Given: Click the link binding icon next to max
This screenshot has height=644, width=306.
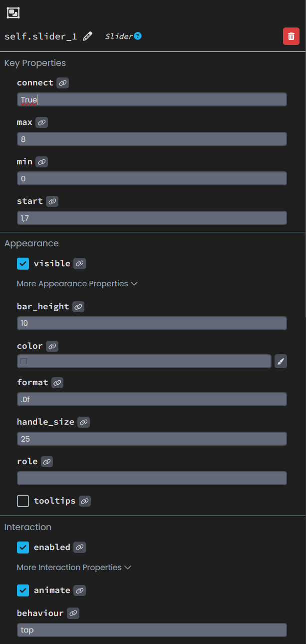Looking at the screenshot, I should coord(41,122).
